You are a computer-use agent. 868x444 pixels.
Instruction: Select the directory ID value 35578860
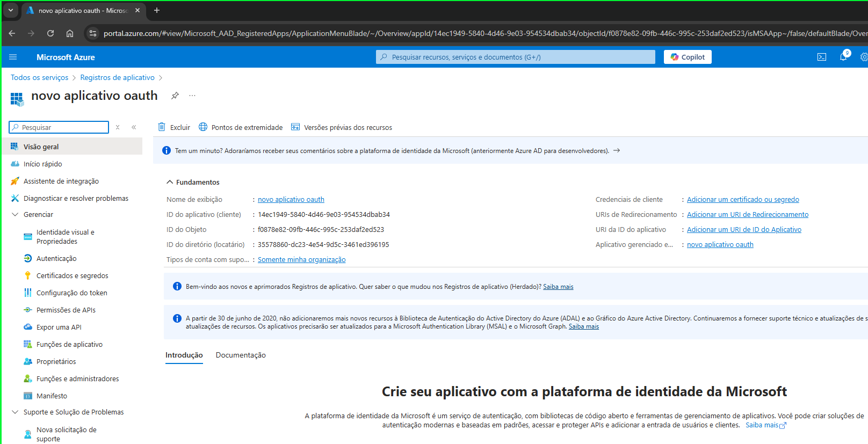(x=323, y=244)
